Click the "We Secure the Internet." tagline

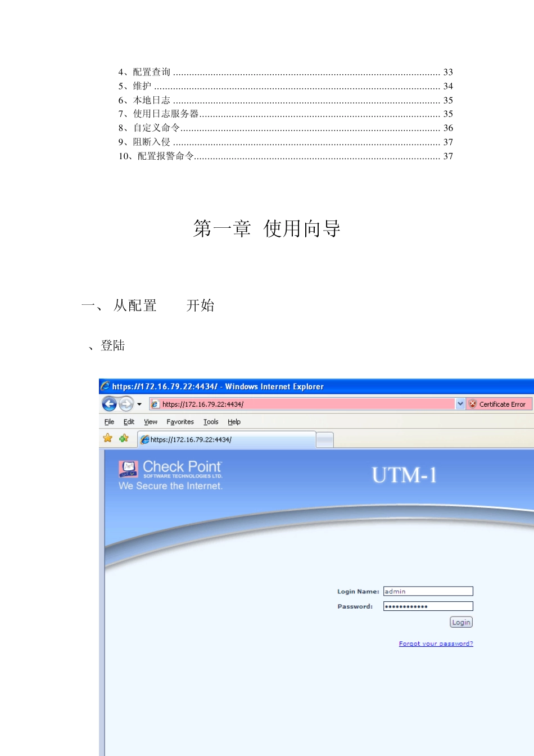point(171,486)
